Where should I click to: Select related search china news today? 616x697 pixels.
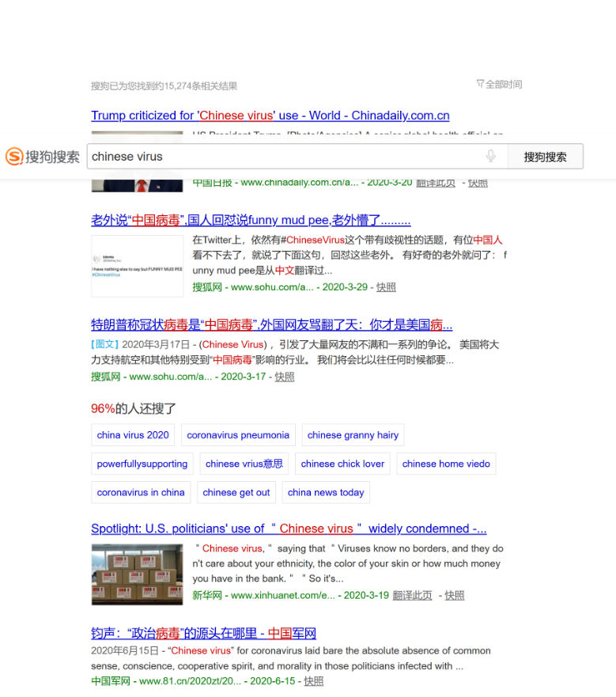(326, 493)
